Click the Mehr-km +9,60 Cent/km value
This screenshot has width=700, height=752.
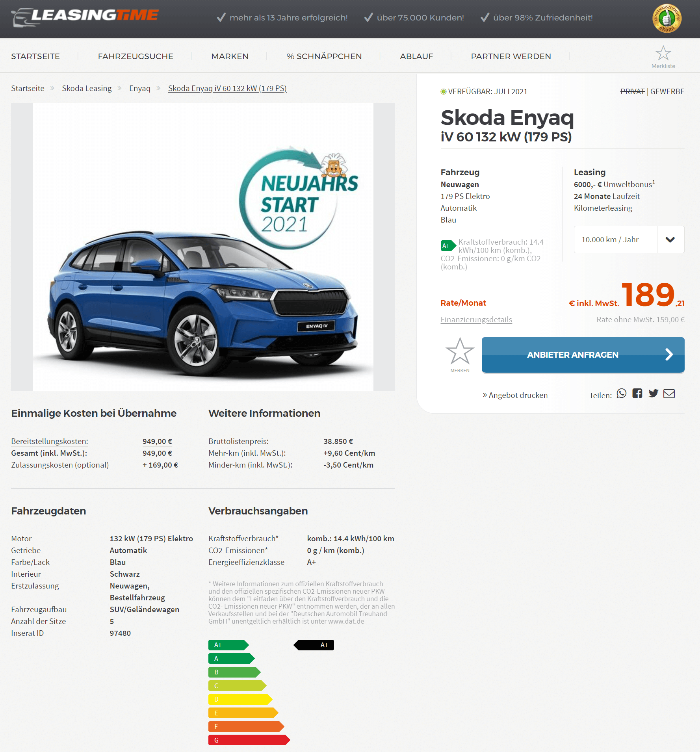(x=349, y=453)
